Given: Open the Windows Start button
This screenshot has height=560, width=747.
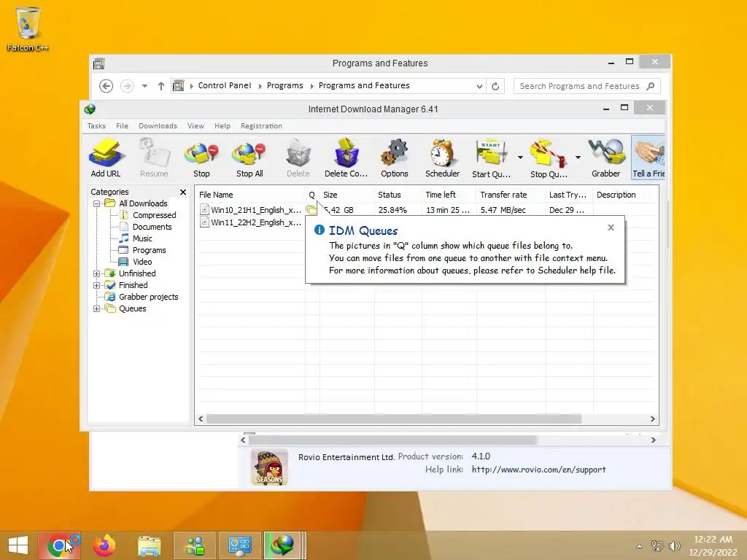Looking at the screenshot, I should [x=18, y=545].
